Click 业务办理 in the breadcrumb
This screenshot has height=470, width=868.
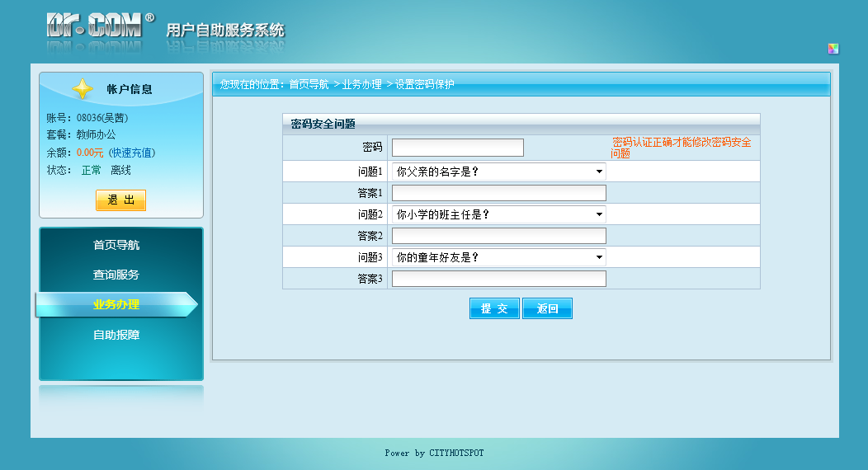click(x=362, y=84)
